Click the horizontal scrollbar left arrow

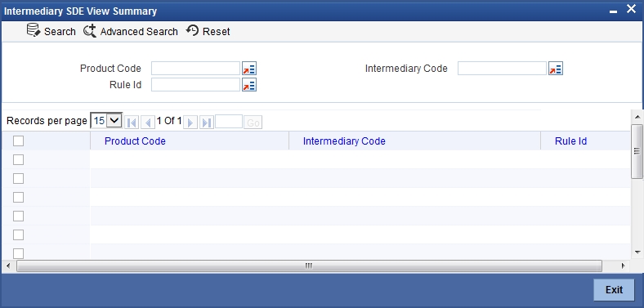(8, 266)
